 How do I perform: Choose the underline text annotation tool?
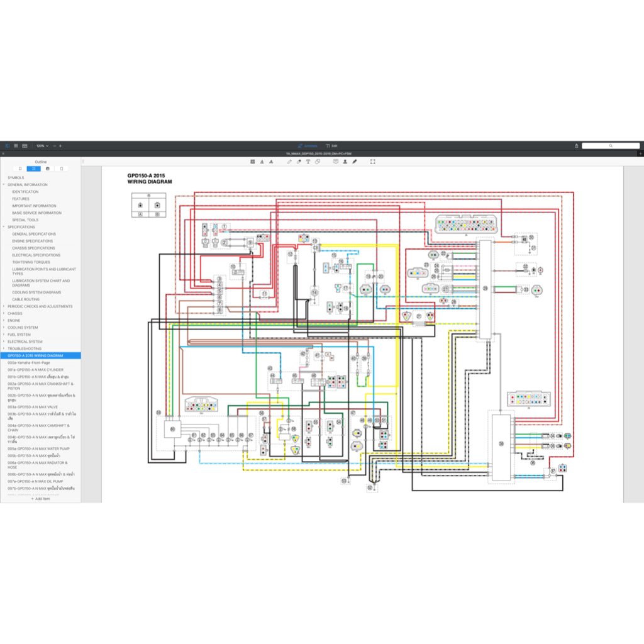point(262,162)
